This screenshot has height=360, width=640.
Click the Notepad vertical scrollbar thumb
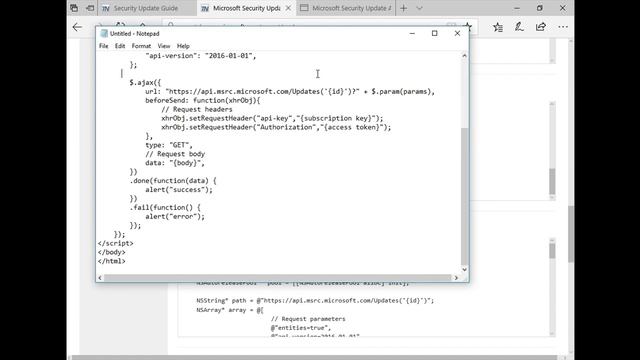tap(464, 196)
